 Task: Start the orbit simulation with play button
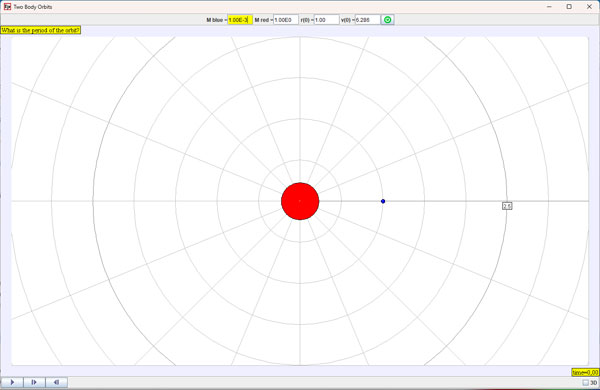click(12, 382)
